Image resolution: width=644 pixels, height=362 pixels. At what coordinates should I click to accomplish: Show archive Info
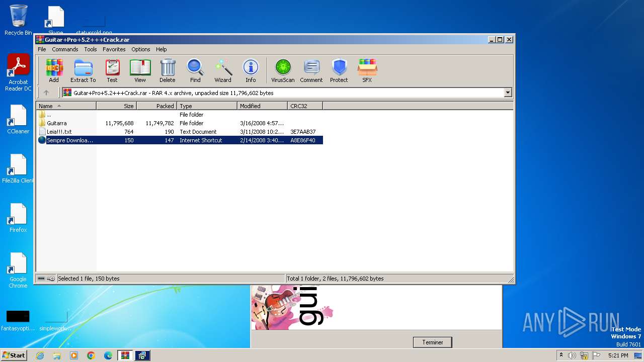point(251,71)
